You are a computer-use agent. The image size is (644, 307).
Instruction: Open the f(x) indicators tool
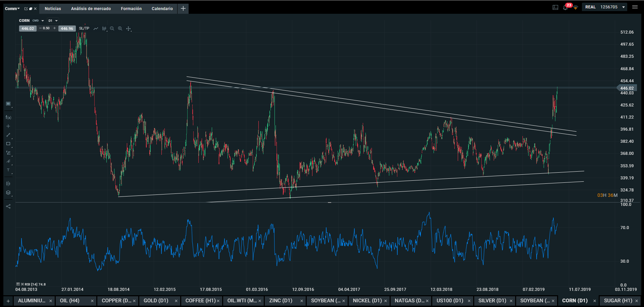(x=8, y=117)
